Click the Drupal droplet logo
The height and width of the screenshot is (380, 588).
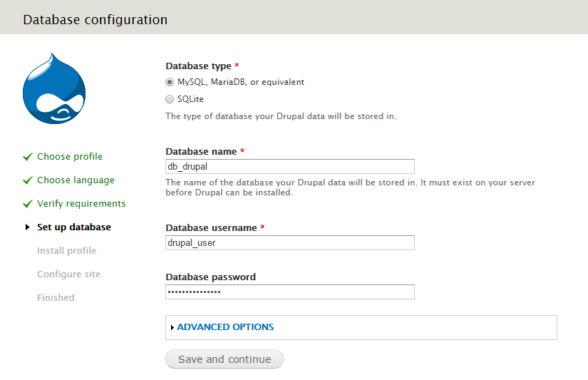(x=53, y=88)
